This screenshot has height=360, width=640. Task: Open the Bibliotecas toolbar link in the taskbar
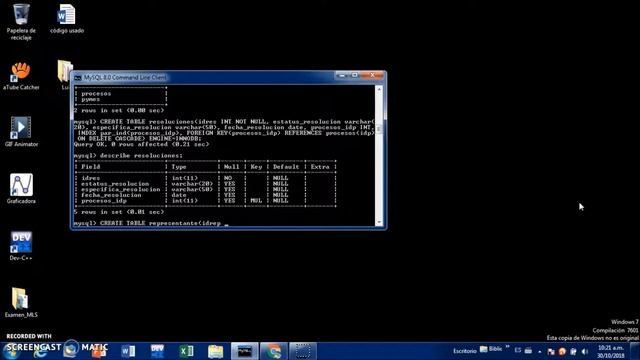click(x=491, y=349)
